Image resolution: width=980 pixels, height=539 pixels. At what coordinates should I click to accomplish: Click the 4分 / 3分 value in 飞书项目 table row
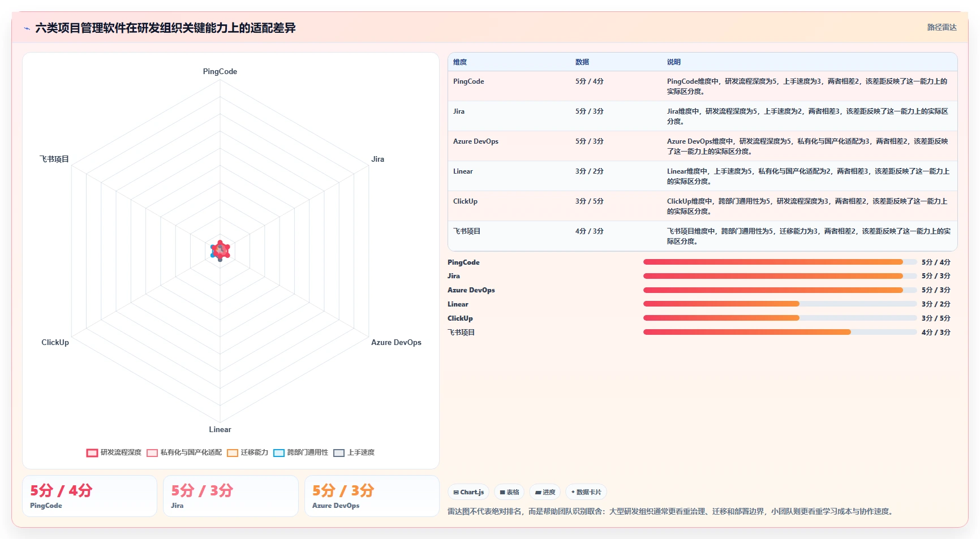coord(590,231)
